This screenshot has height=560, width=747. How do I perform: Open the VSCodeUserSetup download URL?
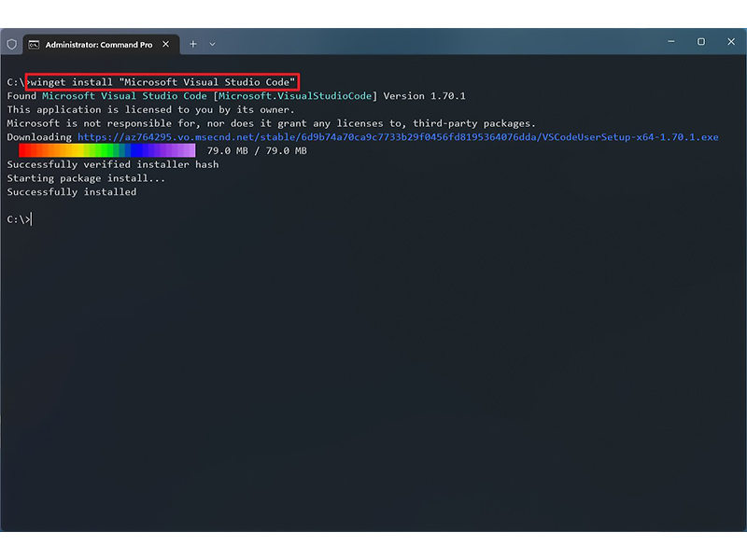(398, 137)
